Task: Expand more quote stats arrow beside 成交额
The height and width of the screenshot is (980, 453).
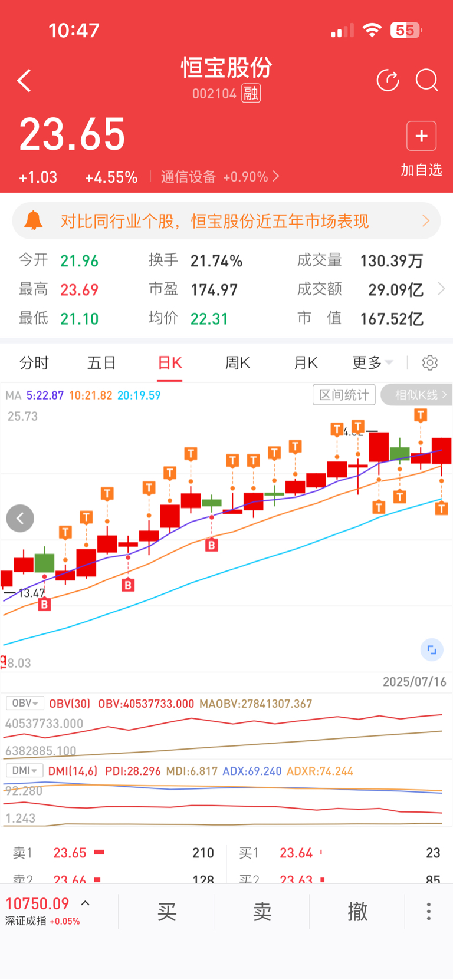Action: (441, 289)
